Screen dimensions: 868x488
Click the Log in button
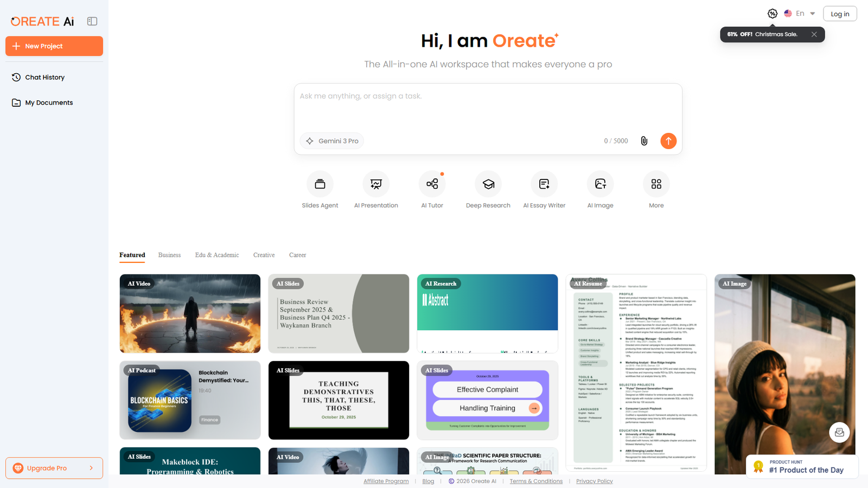pyautogui.click(x=840, y=14)
